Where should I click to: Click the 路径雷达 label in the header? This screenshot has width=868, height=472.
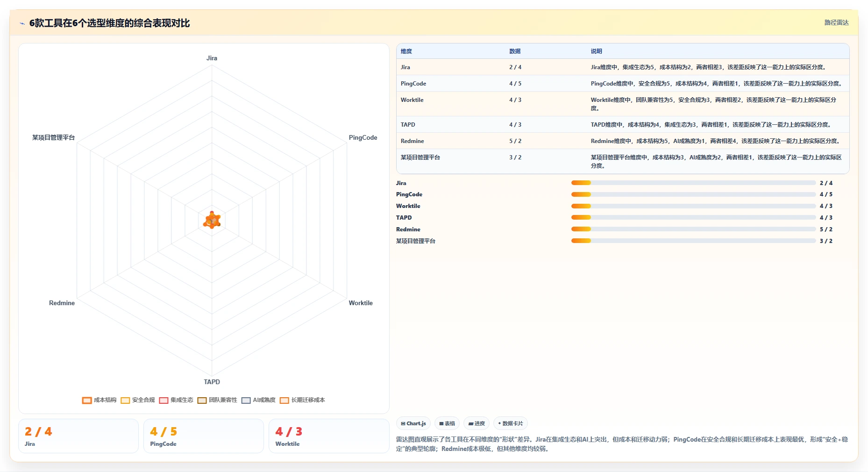(x=836, y=22)
